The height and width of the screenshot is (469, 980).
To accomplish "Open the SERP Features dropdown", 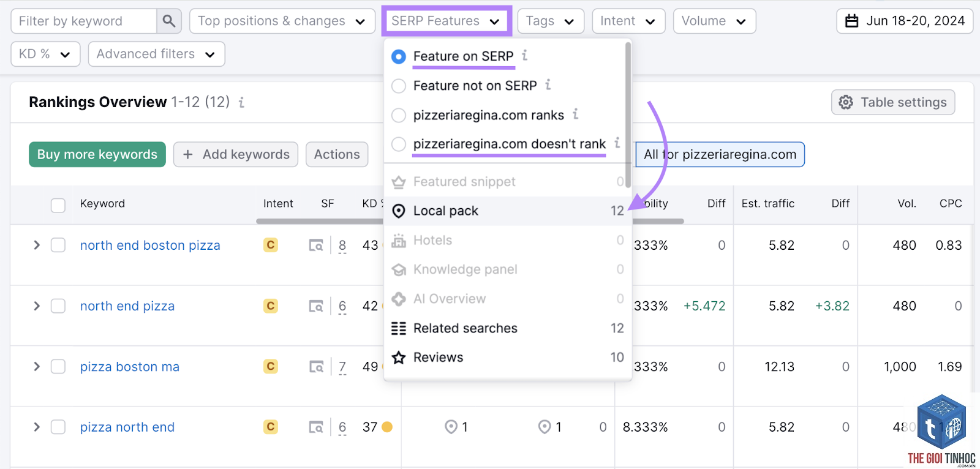I will tap(447, 21).
